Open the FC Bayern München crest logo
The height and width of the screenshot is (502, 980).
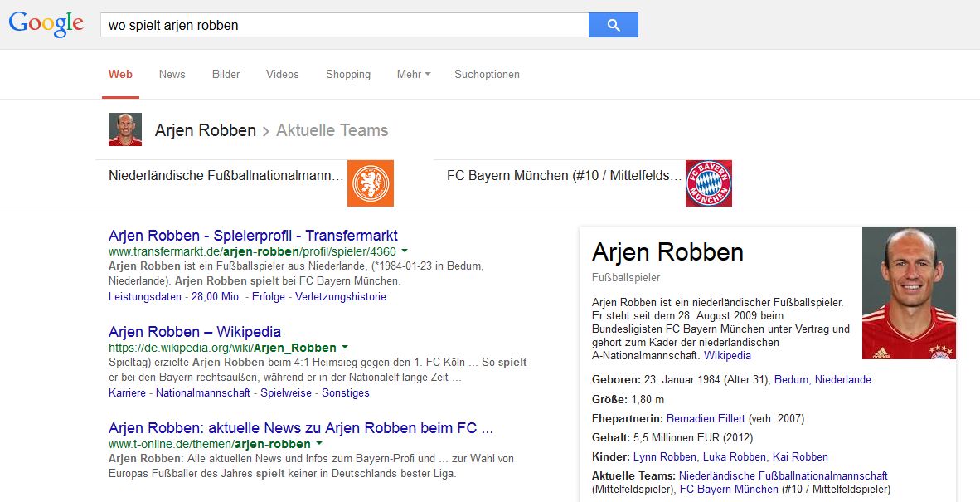click(709, 183)
